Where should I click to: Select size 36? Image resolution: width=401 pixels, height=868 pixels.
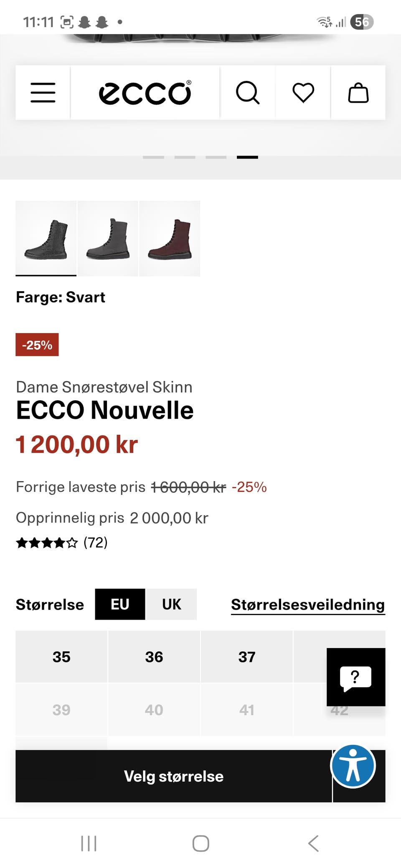pyautogui.click(x=154, y=657)
